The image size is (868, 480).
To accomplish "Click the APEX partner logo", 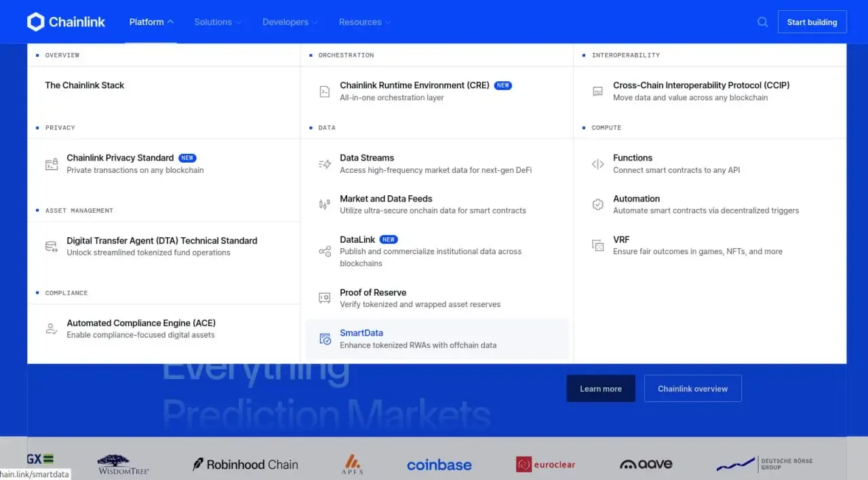I will (x=353, y=464).
